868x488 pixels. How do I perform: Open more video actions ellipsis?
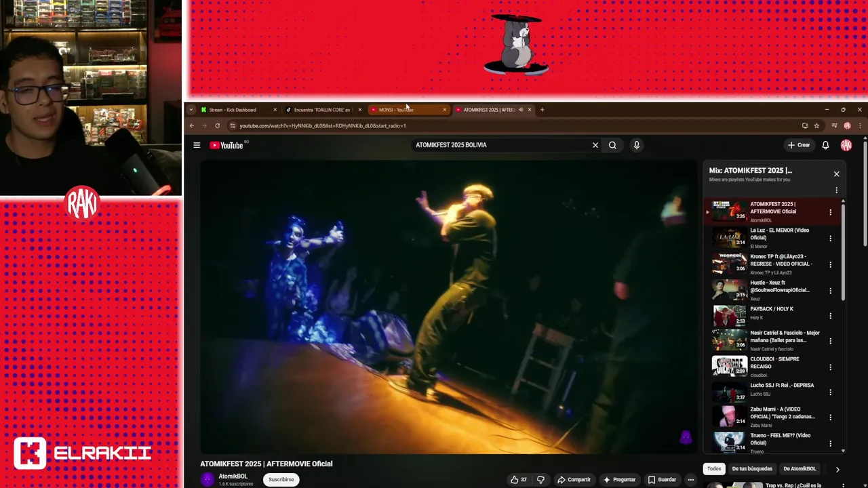coord(690,480)
